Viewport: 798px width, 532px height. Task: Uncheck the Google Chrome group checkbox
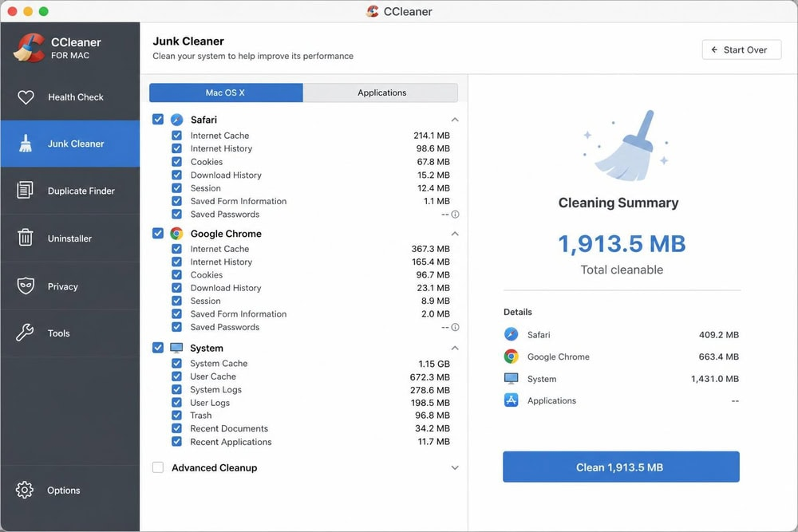click(158, 233)
